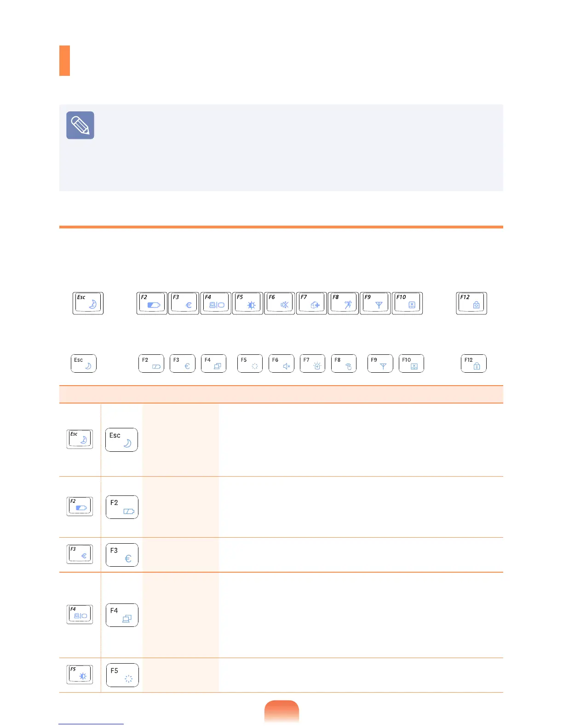Click the rounded F5 brightness key in the table
Image resolution: width=563 pixels, height=728 pixels.
(x=122, y=675)
